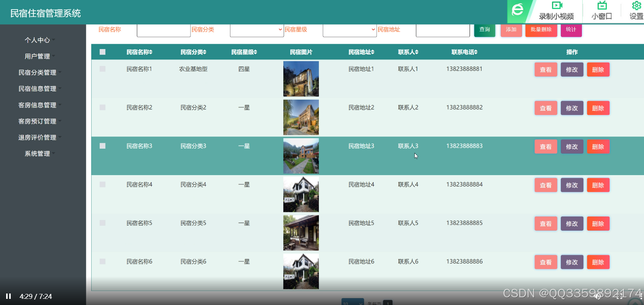The width and height of the screenshot is (644, 305).
Task: Click the 查询 search button
Action: 485,30
